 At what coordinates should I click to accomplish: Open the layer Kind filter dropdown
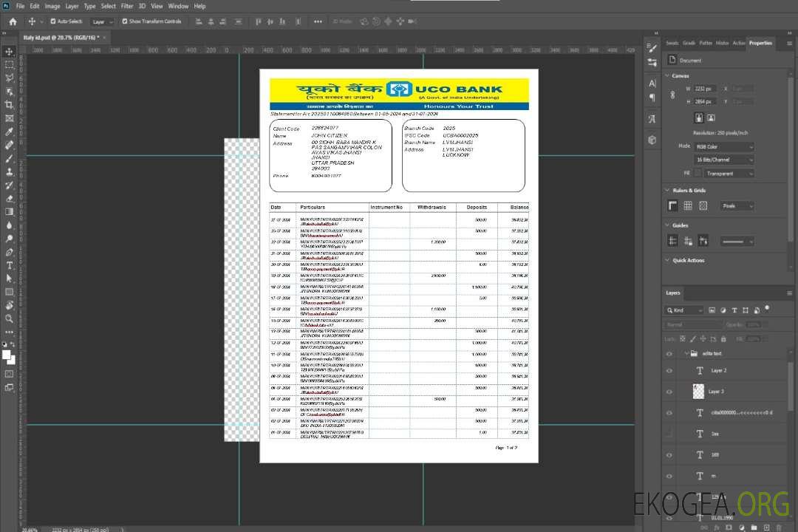[684, 310]
